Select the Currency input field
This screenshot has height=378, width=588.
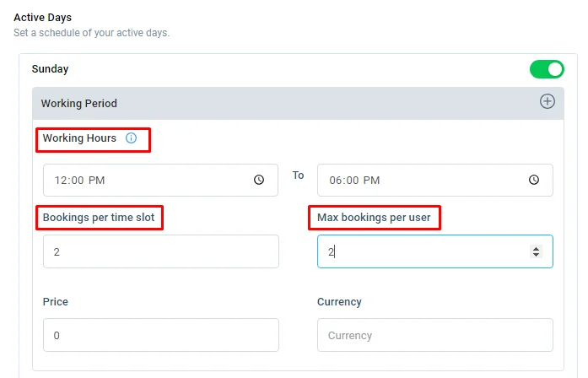(x=435, y=335)
